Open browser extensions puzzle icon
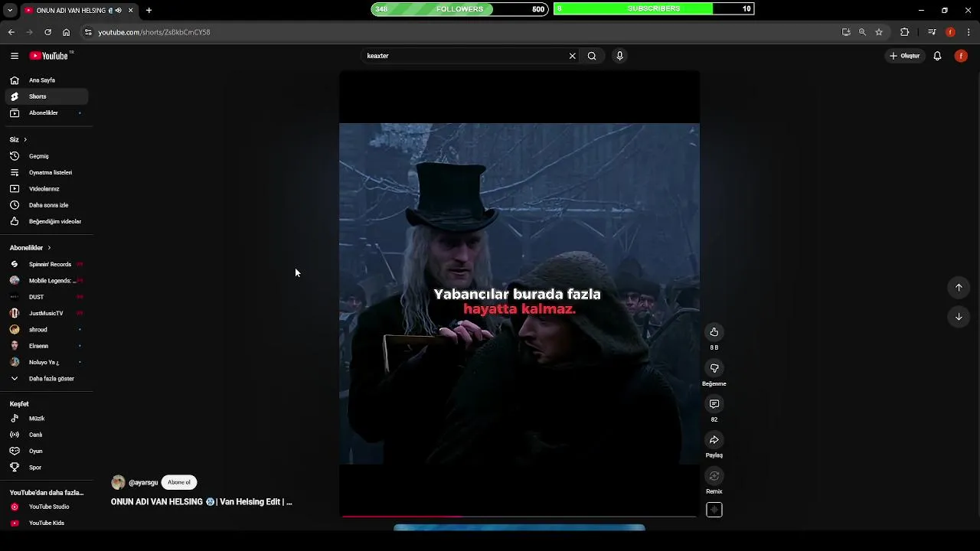980x551 pixels. coord(904,32)
